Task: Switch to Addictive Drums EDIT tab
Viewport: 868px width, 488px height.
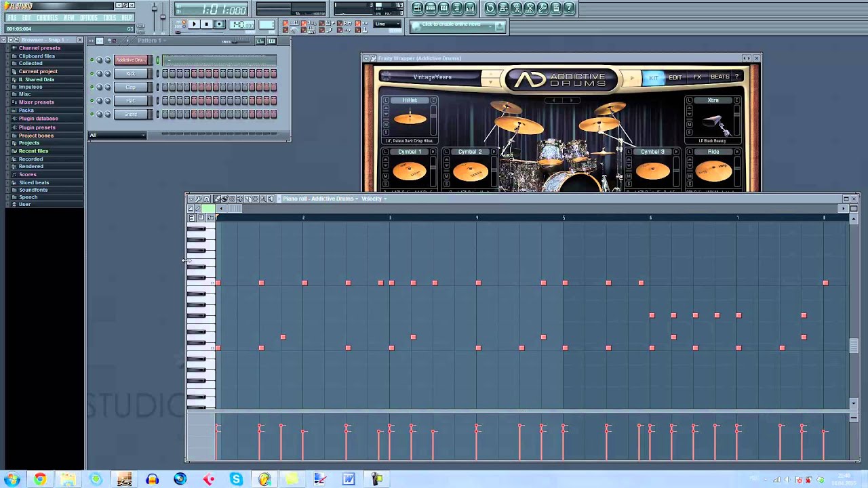Action: [x=675, y=77]
